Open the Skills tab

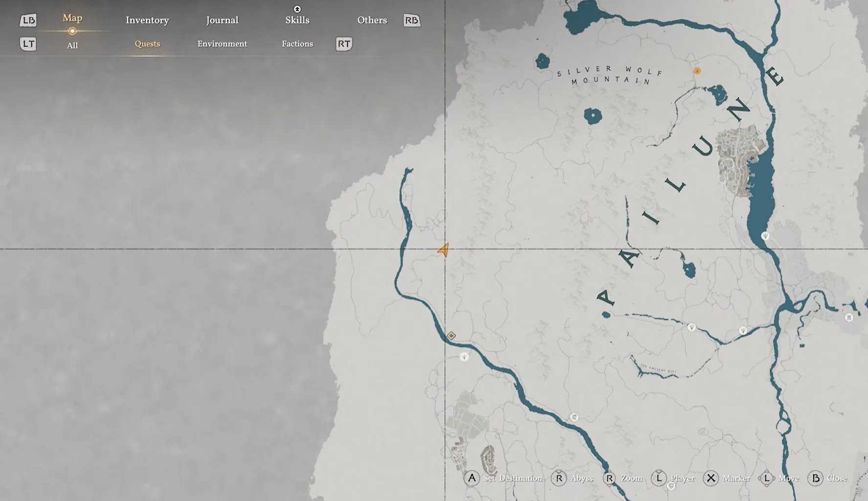point(297,20)
